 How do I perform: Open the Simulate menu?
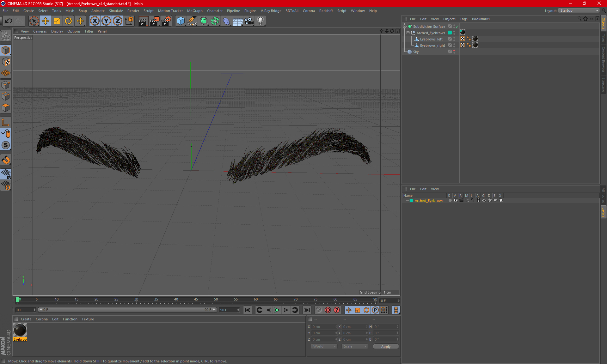pyautogui.click(x=116, y=11)
